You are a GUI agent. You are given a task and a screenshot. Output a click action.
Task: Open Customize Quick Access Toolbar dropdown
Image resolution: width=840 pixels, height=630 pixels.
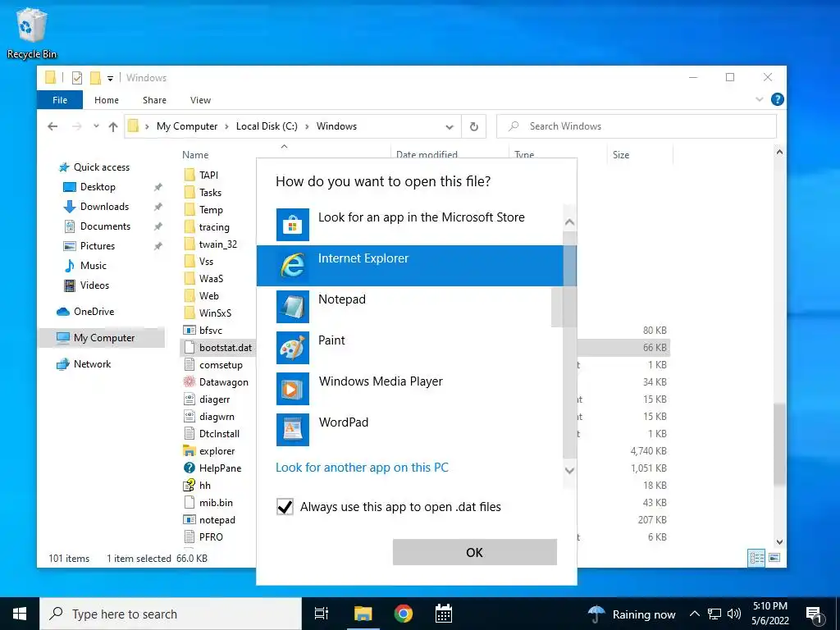[110, 78]
